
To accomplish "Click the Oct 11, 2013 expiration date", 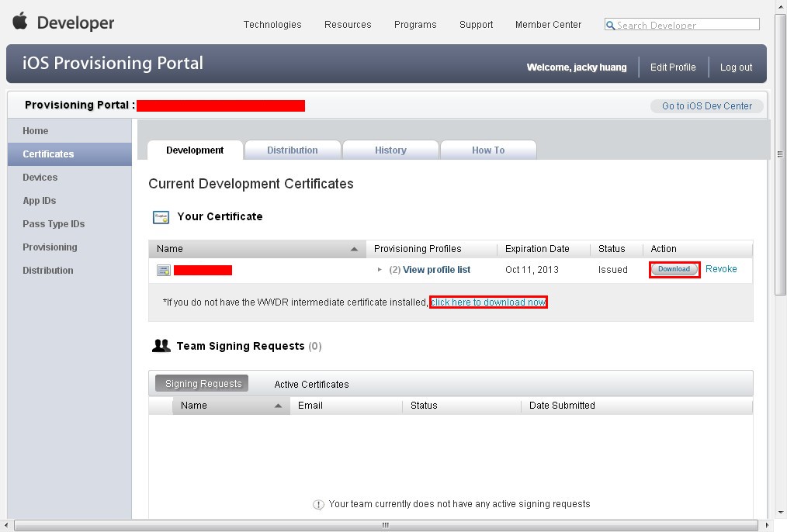I will (532, 270).
